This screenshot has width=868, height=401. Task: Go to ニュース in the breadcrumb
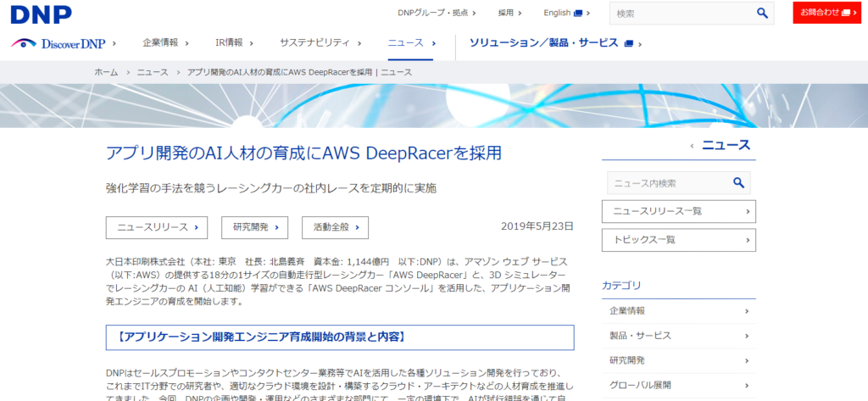tap(153, 73)
